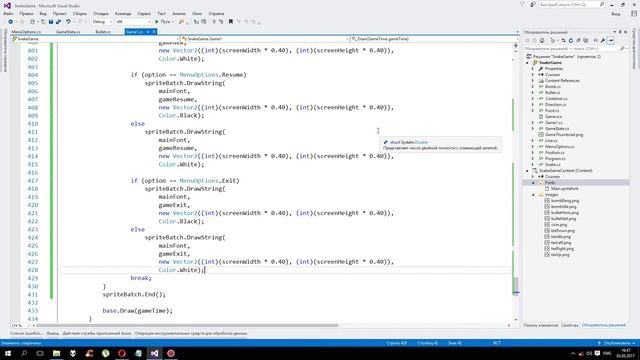Click horizontal scrollbar thumb of code editor
Screen dimensions: 640x360
[187, 325]
